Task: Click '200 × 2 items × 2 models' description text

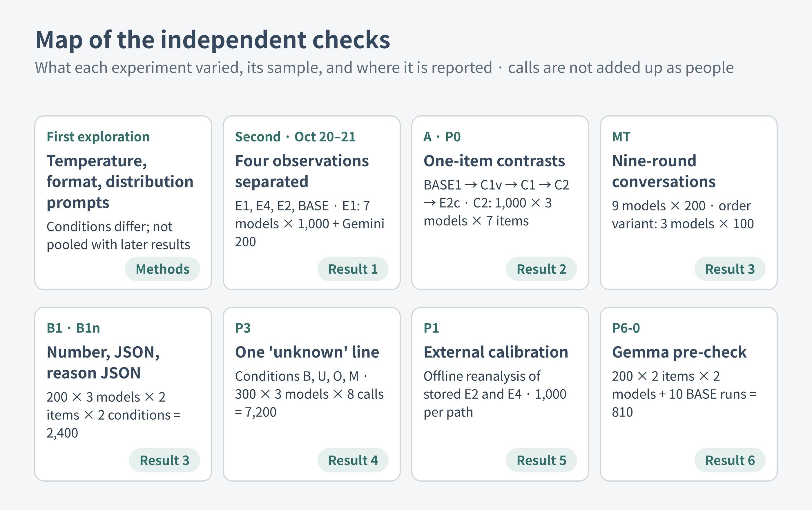Action: click(684, 394)
